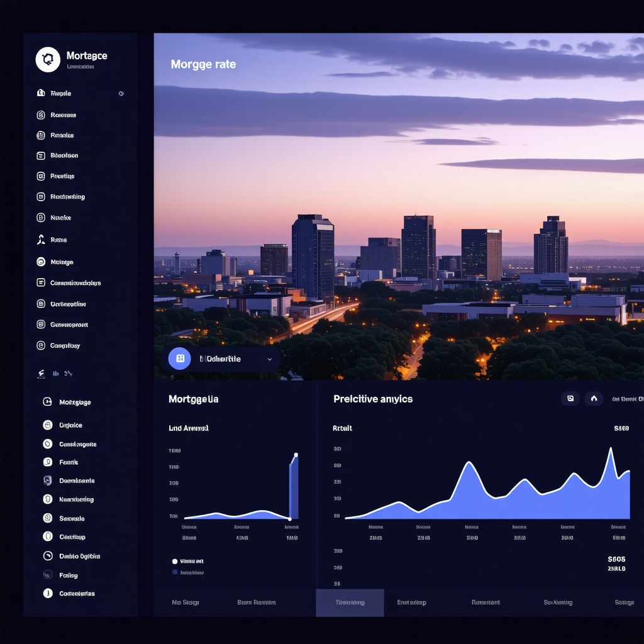Image resolution: width=644 pixels, height=644 pixels.
Task: Click the icon beside 'Coneritay' sidebar item
Action: [x=41, y=345]
